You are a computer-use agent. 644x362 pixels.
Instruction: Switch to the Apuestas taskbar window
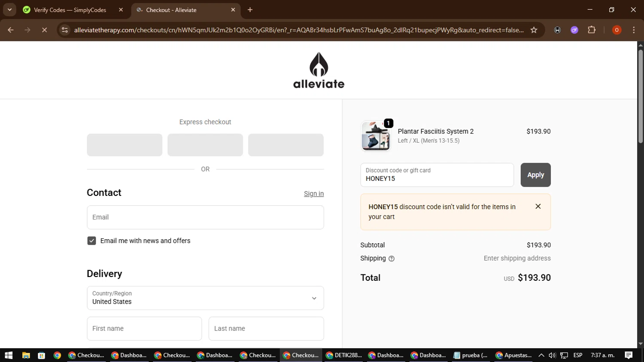[513, 355]
